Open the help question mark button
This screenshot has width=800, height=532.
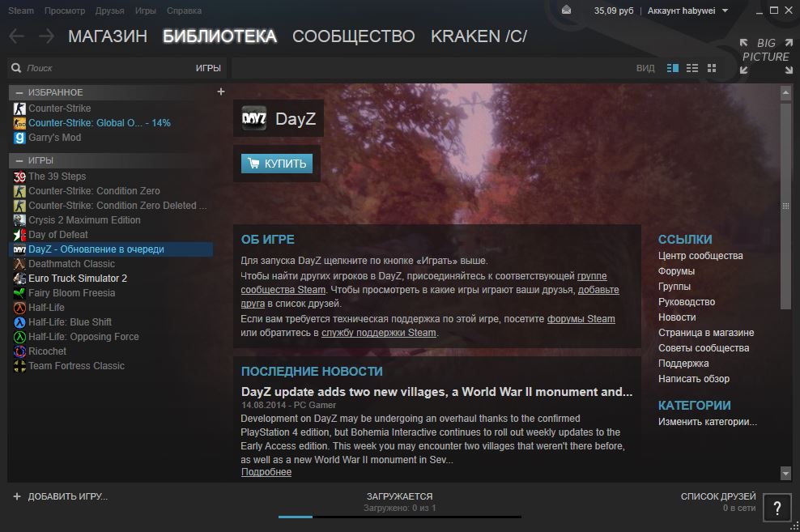(777, 508)
